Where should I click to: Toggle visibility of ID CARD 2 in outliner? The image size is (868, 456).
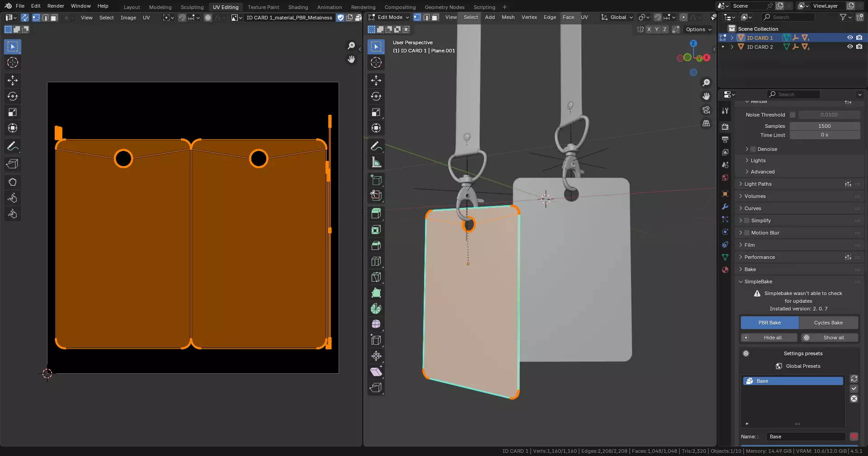click(850, 47)
